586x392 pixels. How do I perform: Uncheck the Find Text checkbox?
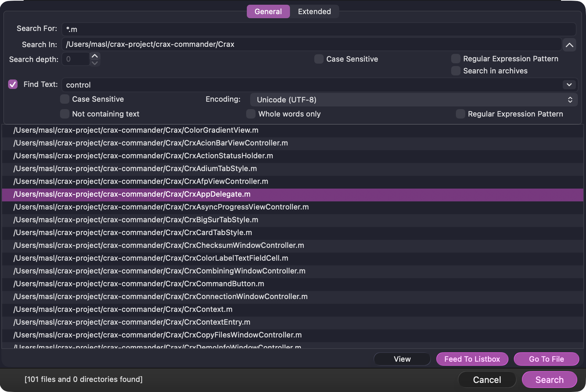12,84
